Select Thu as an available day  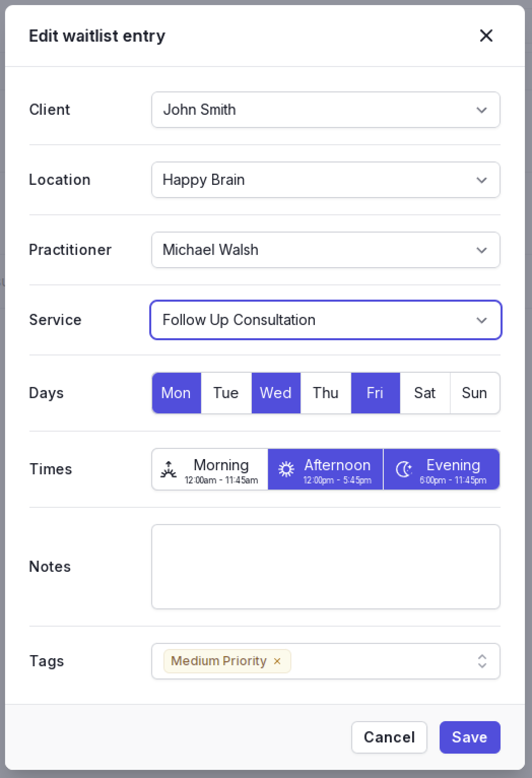coord(325,393)
